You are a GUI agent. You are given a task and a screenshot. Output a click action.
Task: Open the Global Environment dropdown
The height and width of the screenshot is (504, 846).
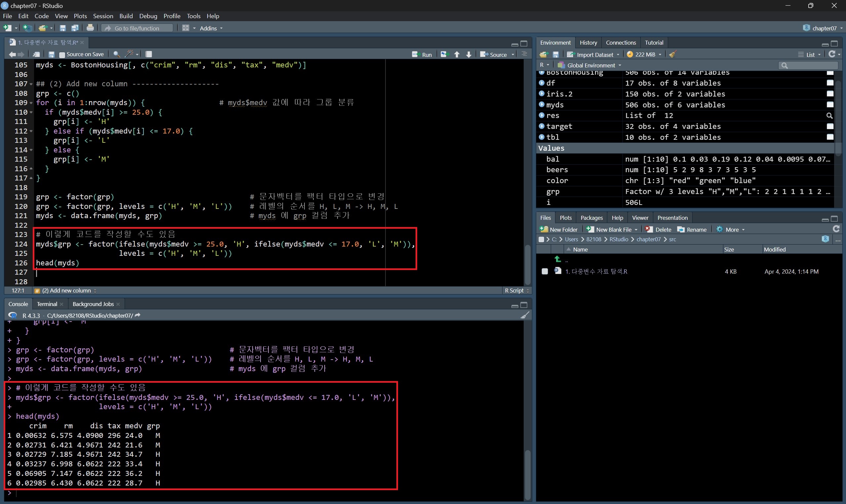coord(590,65)
